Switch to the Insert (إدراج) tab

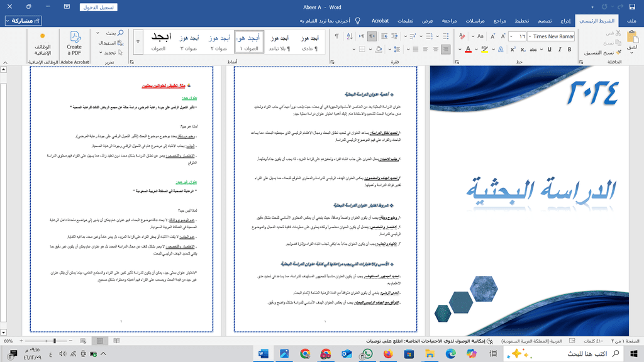(565, 21)
